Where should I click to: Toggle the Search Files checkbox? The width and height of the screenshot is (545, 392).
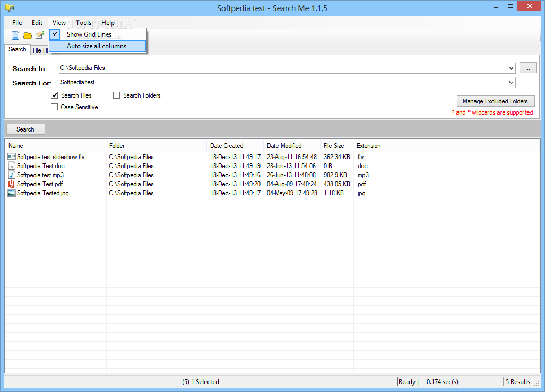click(x=54, y=95)
